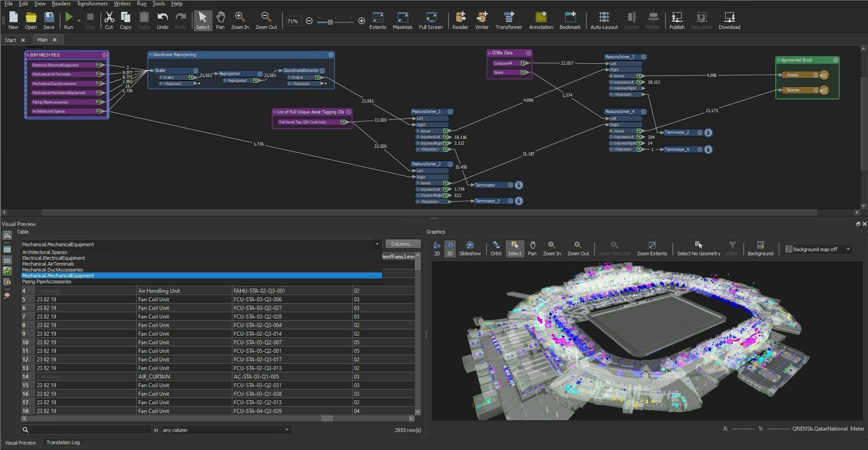The image size is (868, 450).
Task: Click the New workspace icon
Action: (13, 20)
